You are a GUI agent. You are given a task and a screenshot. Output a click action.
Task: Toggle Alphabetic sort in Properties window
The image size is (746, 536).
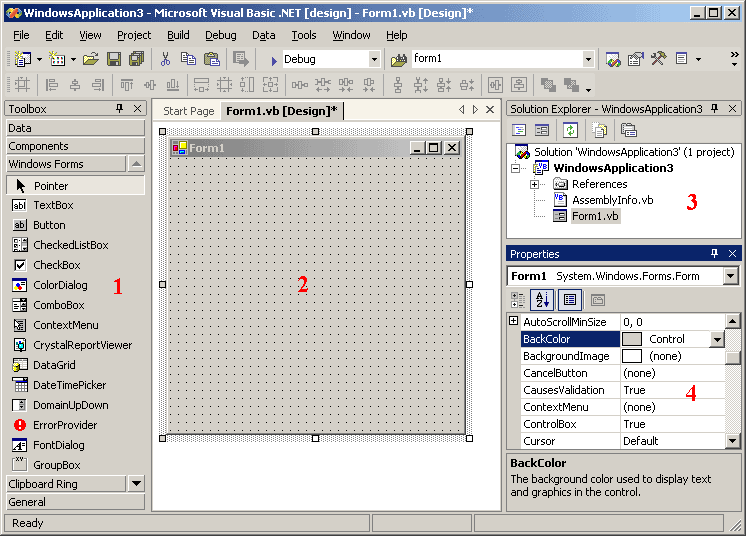pos(542,300)
